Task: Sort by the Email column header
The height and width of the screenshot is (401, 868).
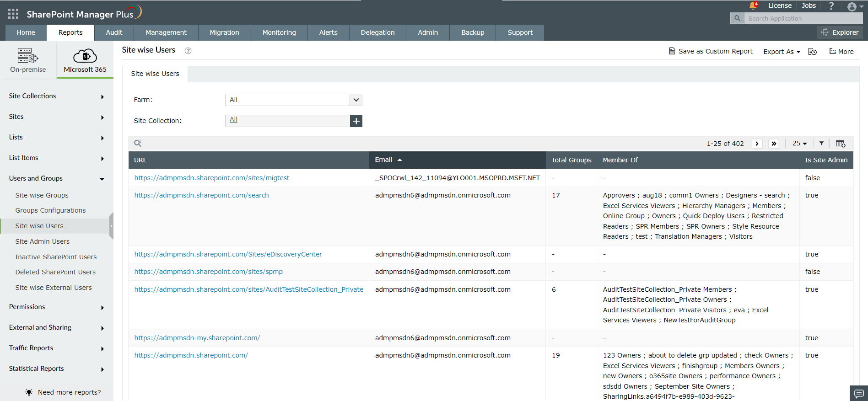Action: [457, 160]
